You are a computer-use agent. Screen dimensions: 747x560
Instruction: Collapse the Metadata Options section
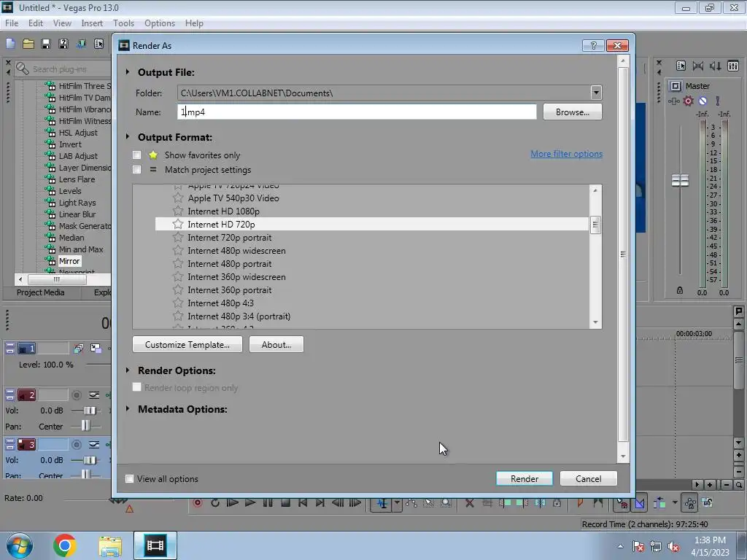pyautogui.click(x=127, y=408)
